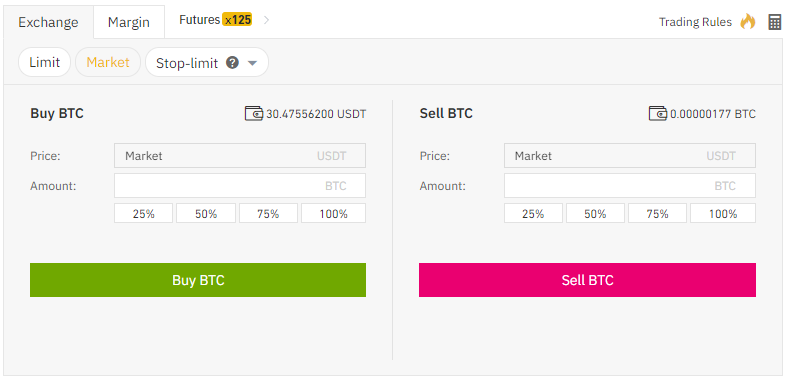Screen dimensions: 790x379
Task: Switch to the Margin tab
Action: [129, 22]
